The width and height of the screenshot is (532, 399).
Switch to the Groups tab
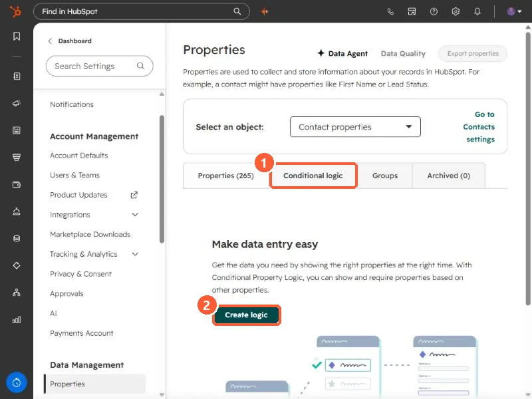click(385, 176)
